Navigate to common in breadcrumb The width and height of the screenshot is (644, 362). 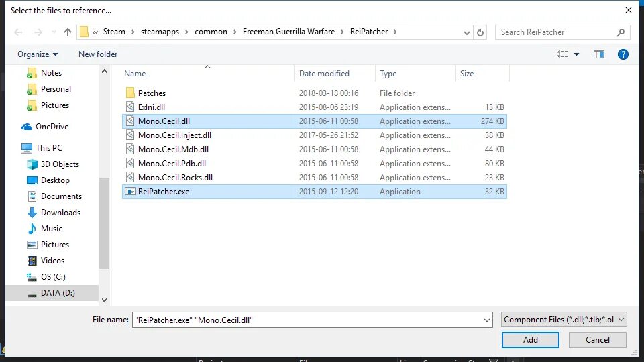[x=211, y=32]
